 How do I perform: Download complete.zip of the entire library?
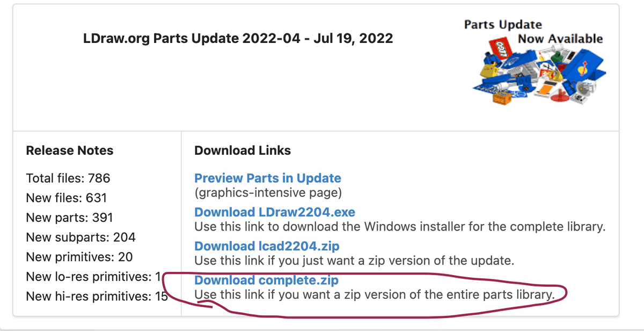(x=266, y=280)
